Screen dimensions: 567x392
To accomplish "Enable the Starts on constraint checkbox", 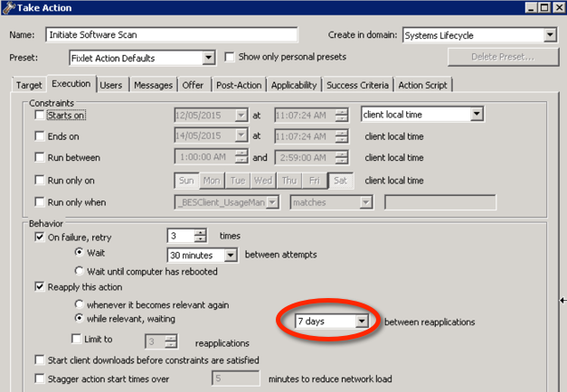I will point(39,115).
